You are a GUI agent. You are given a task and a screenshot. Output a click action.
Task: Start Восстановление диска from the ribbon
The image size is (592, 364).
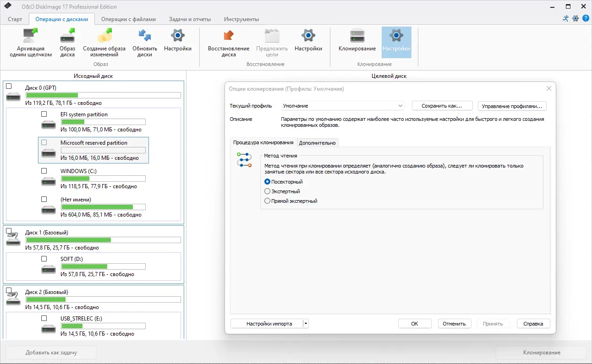229,42
